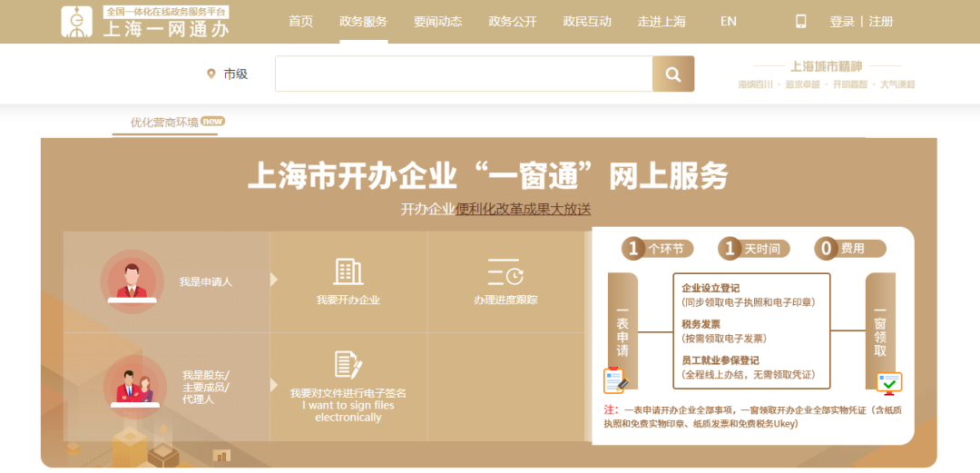Click the 1 天时间 badge
Viewport: 980px width, 473px height.
754,249
